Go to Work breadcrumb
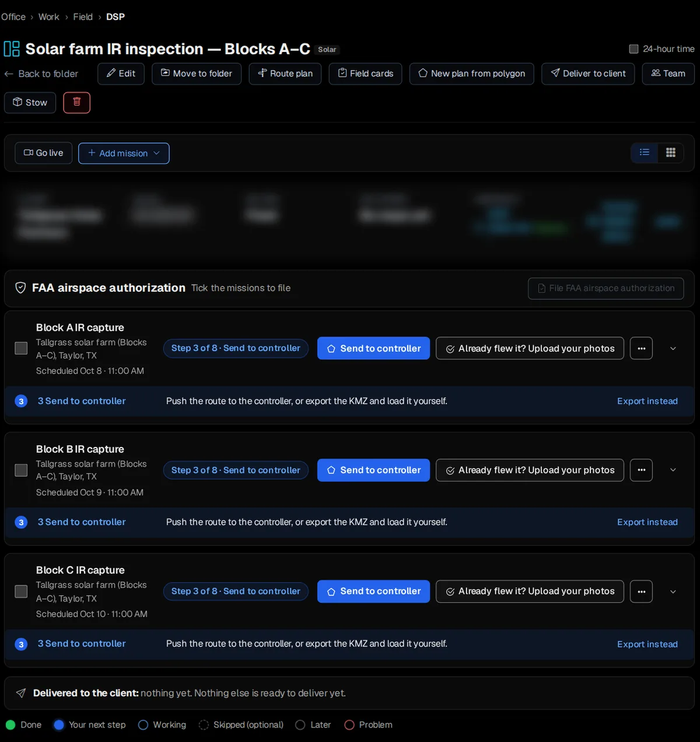The height and width of the screenshot is (742, 700). tap(49, 17)
